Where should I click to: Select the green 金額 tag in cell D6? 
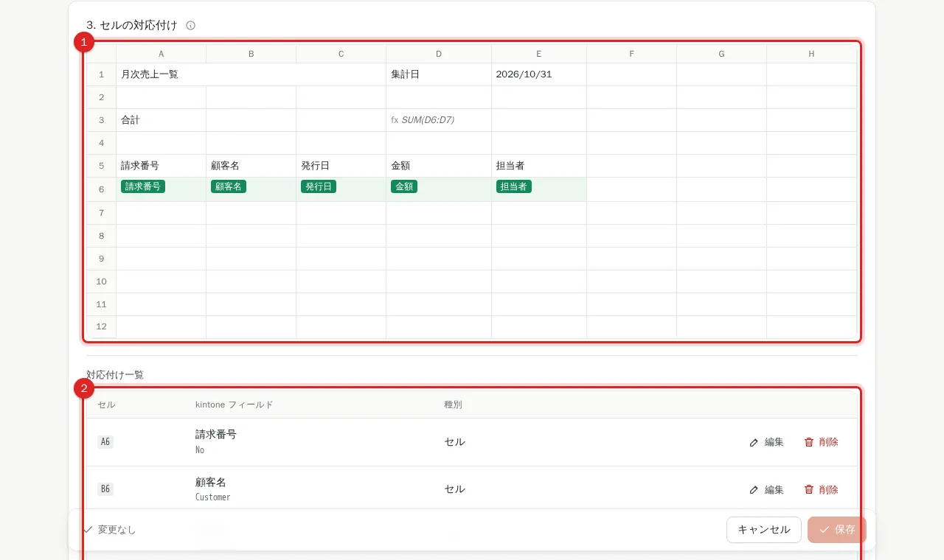coord(404,186)
